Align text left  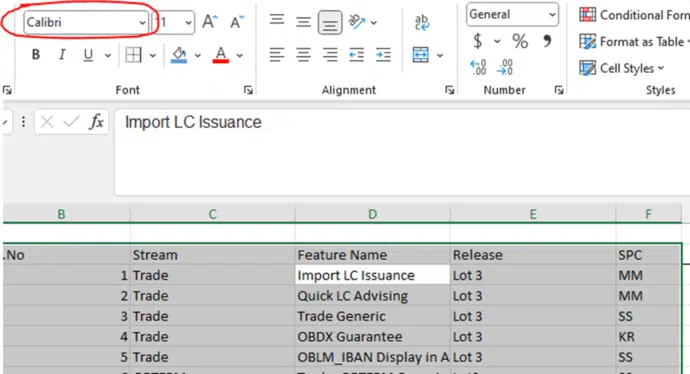coord(277,55)
